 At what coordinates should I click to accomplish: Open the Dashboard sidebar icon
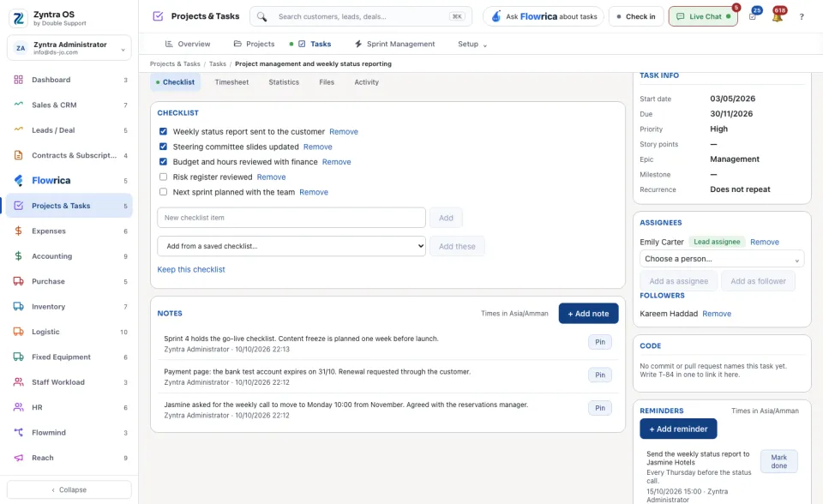coord(18,80)
